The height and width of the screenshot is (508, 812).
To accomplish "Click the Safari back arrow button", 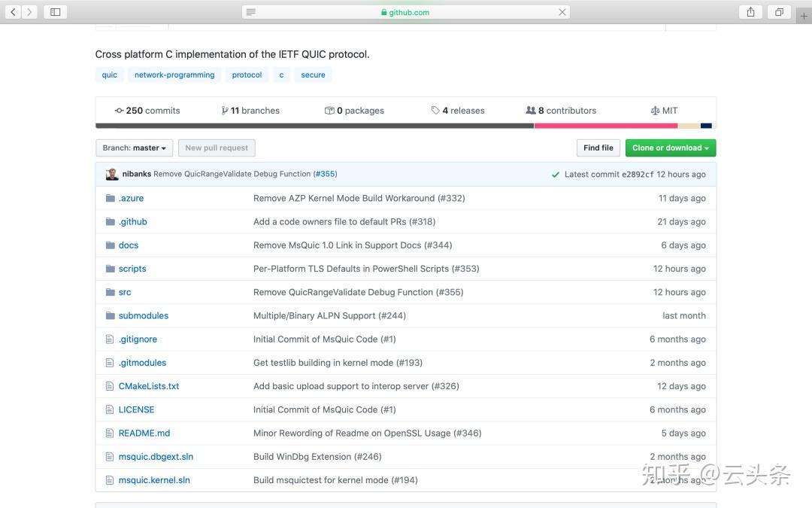I will tap(13, 12).
